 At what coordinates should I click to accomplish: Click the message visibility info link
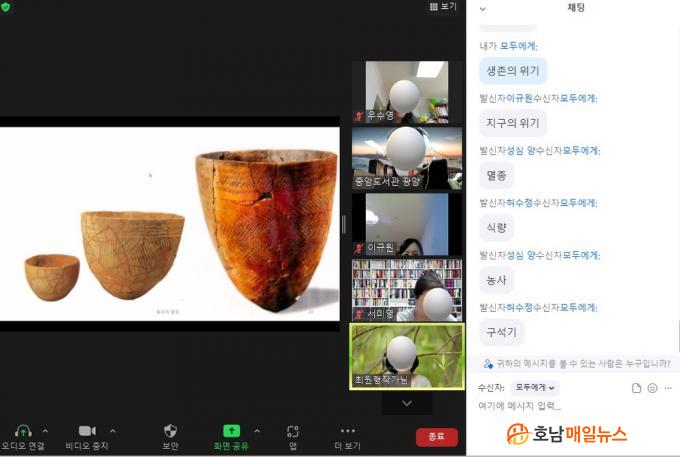click(x=575, y=364)
